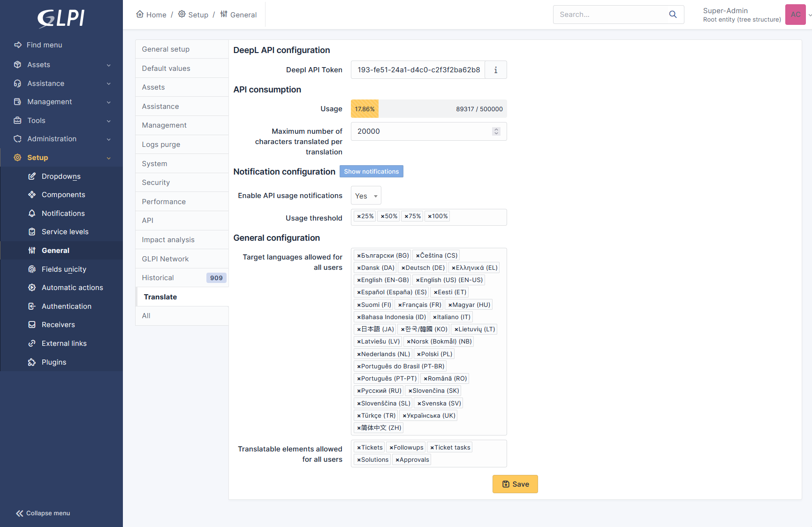Click the Authentication login icon
The height and width of the screenshot is (527, 812).
(x=32, y=306)
